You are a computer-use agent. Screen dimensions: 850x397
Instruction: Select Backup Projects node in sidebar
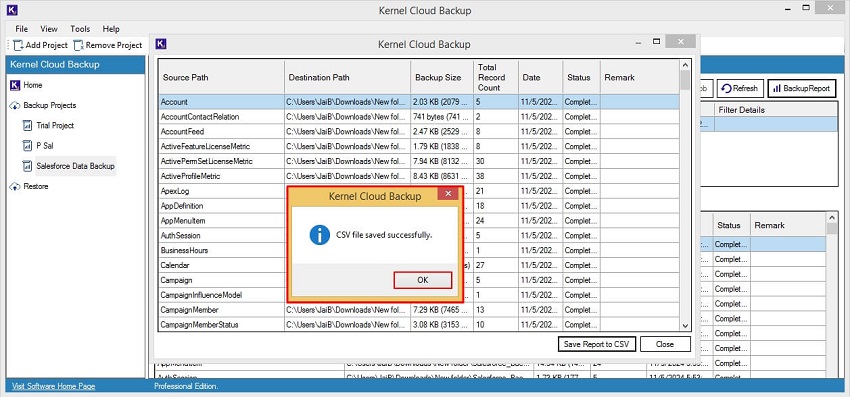point(50,105)
